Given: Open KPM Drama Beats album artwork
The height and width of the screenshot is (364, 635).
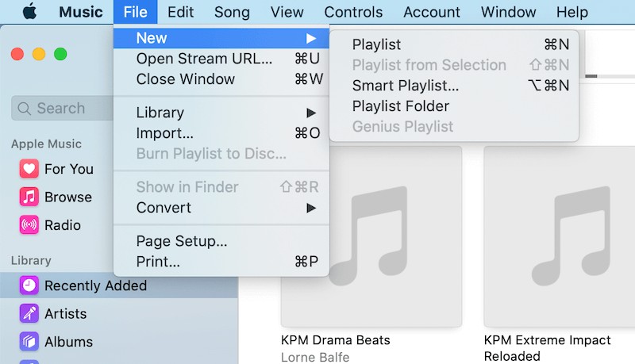Looking at the screenshot, I should [371, 236].
